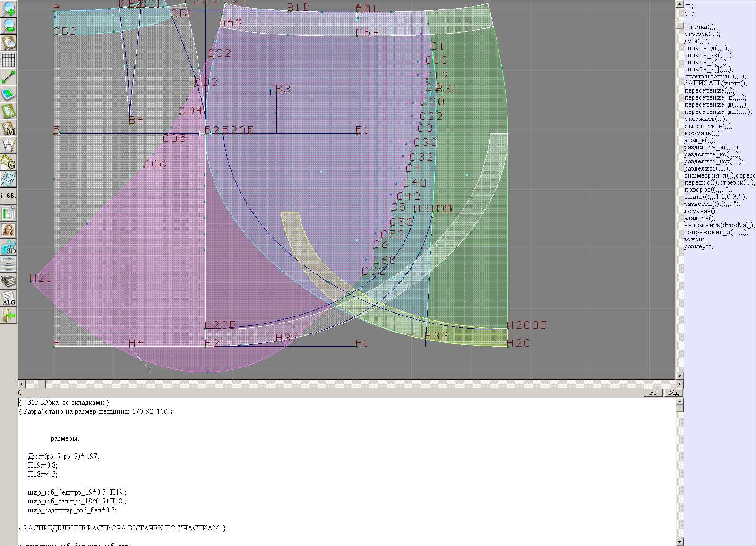Select 'размеры;' entry in the operator list
756x546 pixels.
point(698,247)
